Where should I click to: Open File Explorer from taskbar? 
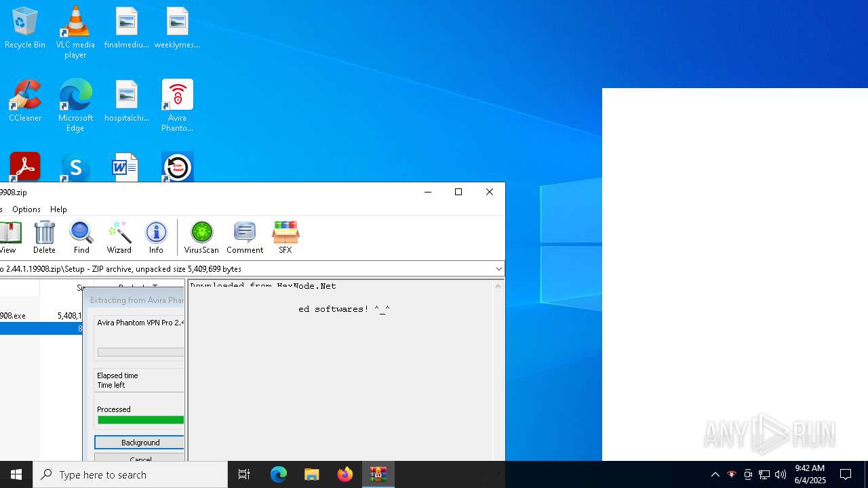[312, 474]
